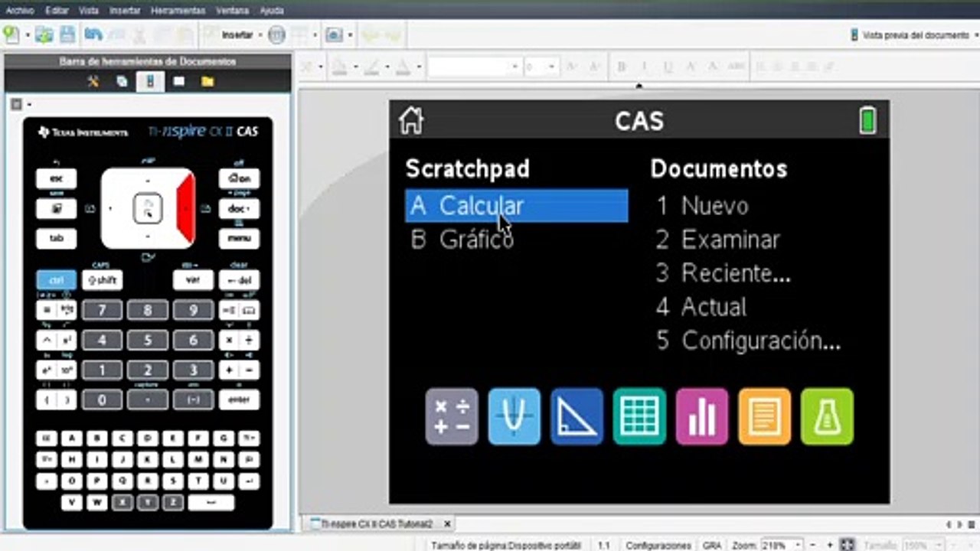Screen dimensions: 980x551
Task: Click the battery status icon
Action: click(x=867, y=121)
